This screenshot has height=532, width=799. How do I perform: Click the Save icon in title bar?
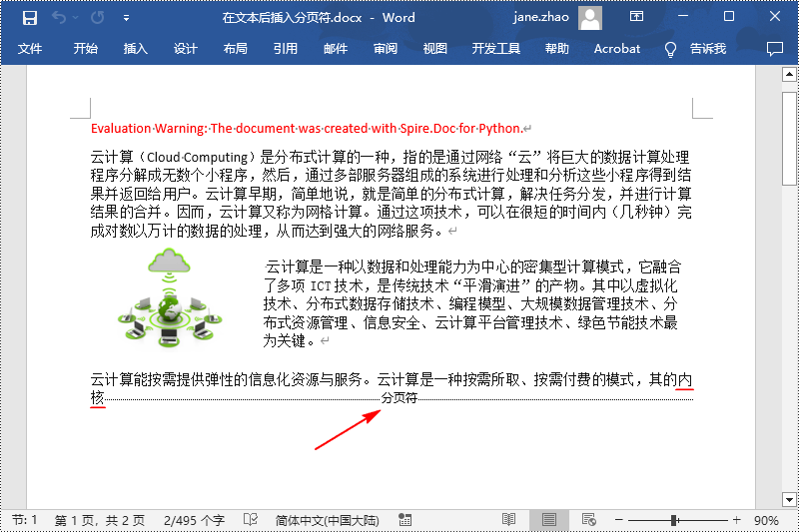click(30, 18)
